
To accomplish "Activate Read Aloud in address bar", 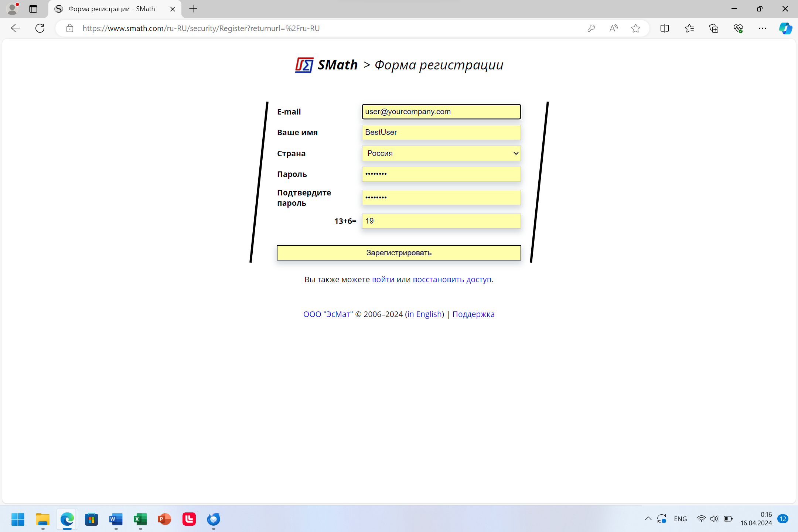I will click(x=614, y=28).
